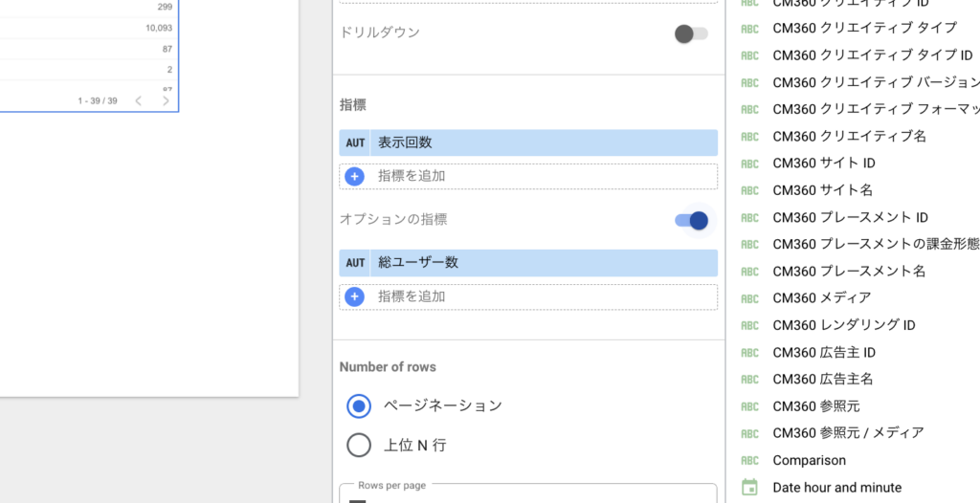This screenshot has height=503, width=980.
Task: Select the 総ユーザー数 optional metric chip
Action: click(528, 263)
